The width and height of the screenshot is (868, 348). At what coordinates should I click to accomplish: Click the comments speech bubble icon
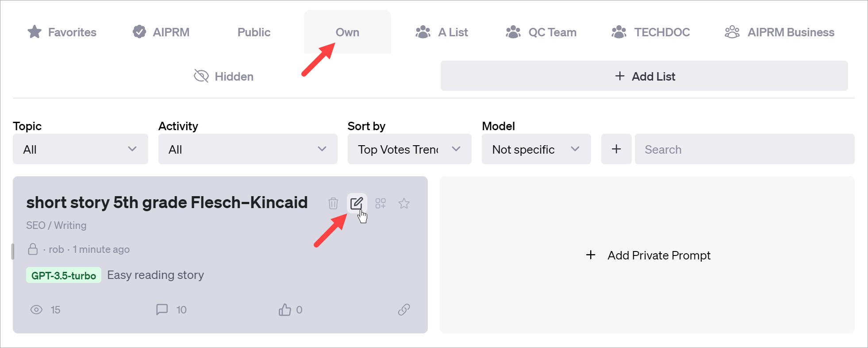tap(162, 309)
